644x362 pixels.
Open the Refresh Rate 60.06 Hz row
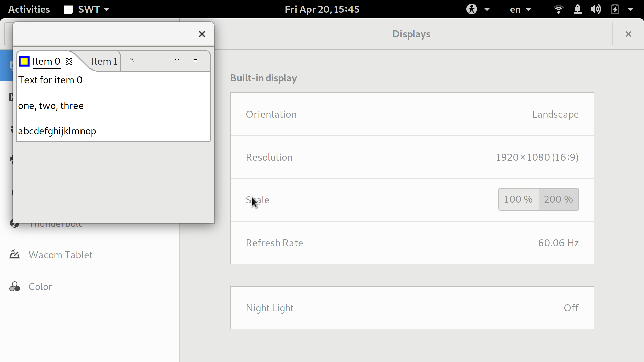[x=412, y=243]
